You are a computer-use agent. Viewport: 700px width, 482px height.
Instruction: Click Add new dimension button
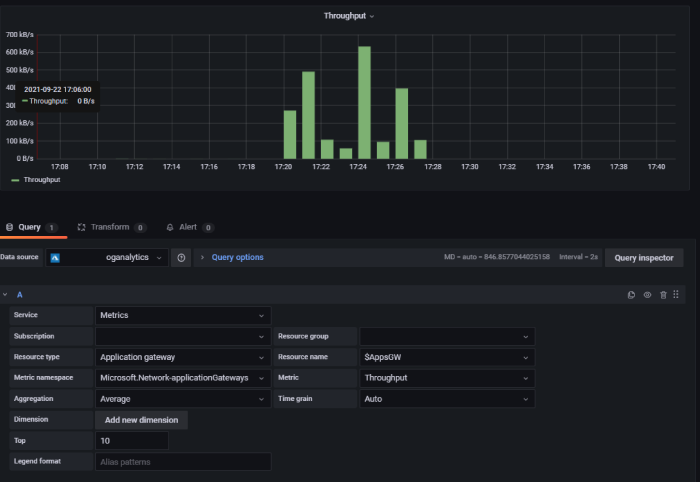[141, 420]
